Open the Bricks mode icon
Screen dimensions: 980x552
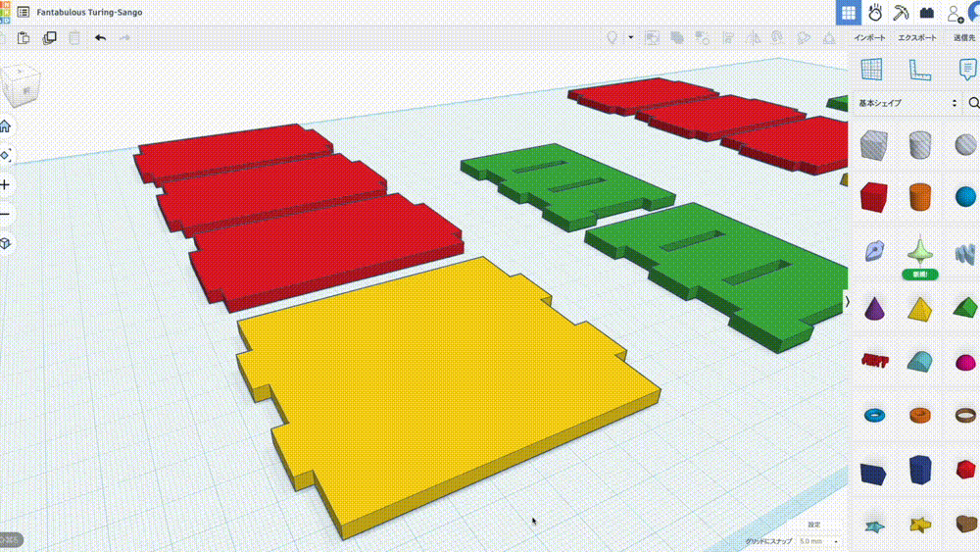pyautogui.click(x=927, y=13)
